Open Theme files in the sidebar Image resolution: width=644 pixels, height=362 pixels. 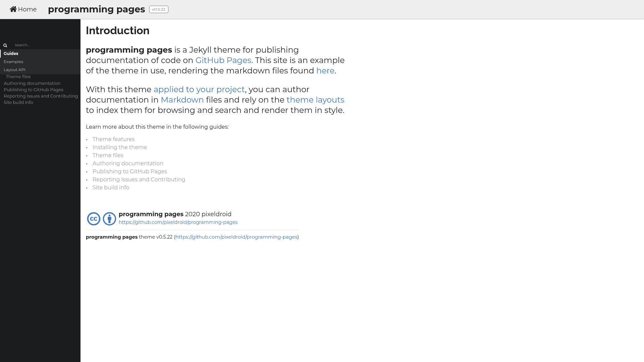point(18,77)
